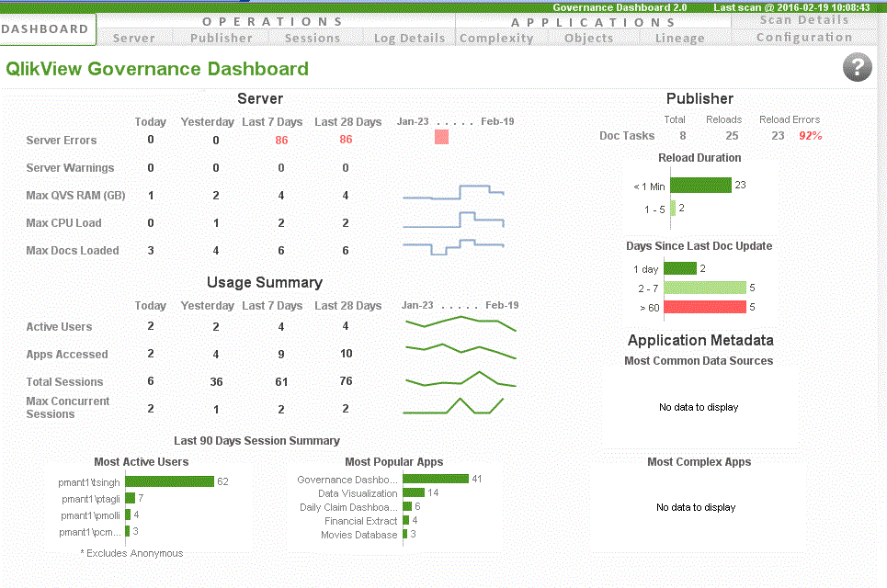Select the red '> 60' days bar

705,307
